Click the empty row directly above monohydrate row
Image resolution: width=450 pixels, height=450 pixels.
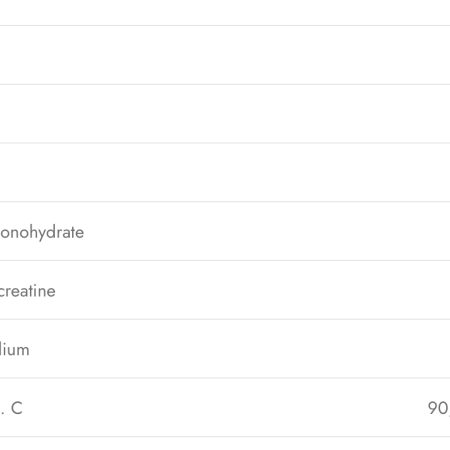(225, 172)
